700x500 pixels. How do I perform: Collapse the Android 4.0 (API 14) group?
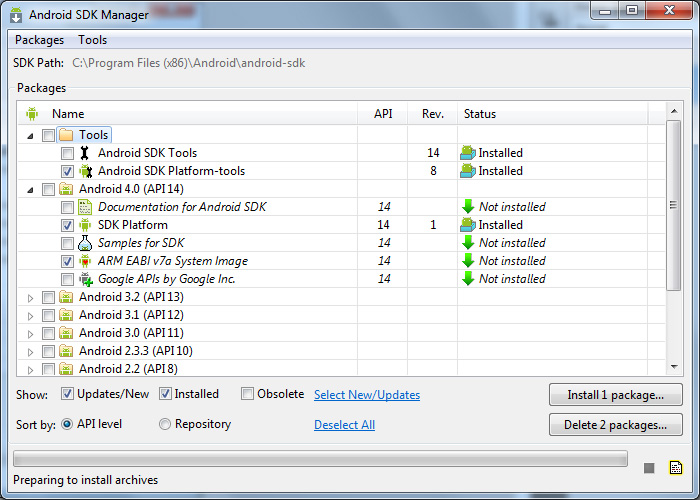[x=30, y=190]
